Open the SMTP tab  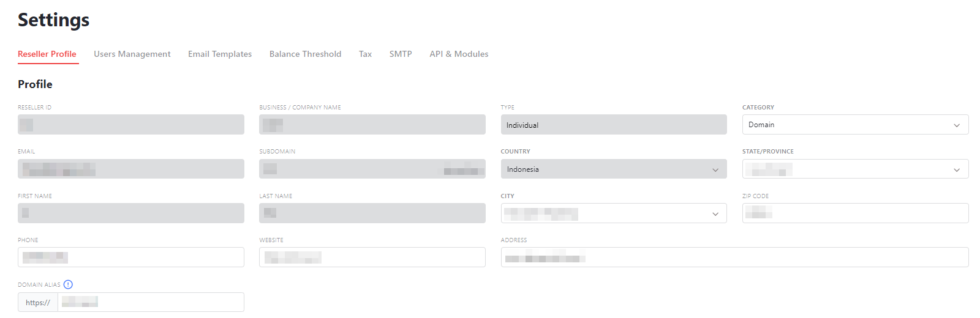[x=401, y=54]
